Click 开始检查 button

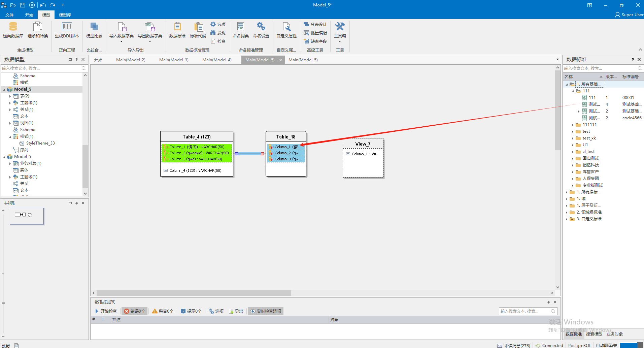click(106, 311)
